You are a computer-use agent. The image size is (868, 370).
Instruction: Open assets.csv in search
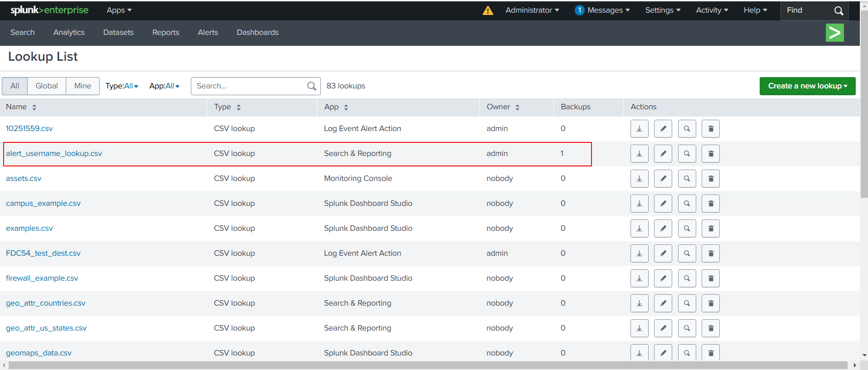coord(687,179)
